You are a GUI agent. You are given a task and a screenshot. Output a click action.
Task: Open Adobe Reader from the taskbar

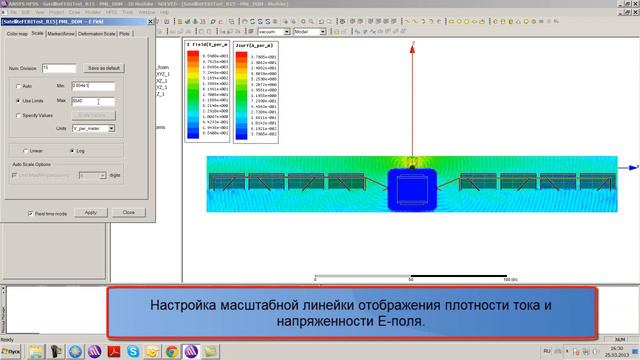point(114,351)
